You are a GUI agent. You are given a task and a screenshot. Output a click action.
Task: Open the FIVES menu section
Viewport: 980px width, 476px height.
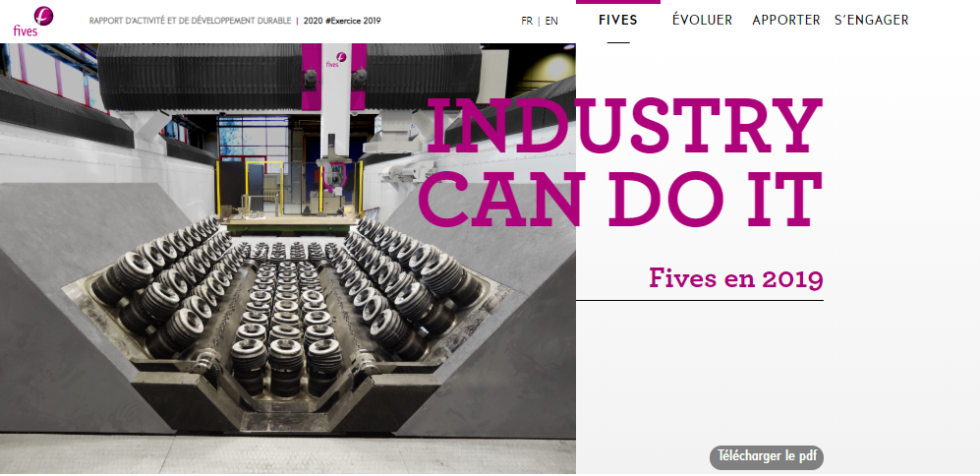tap(618, 20)
